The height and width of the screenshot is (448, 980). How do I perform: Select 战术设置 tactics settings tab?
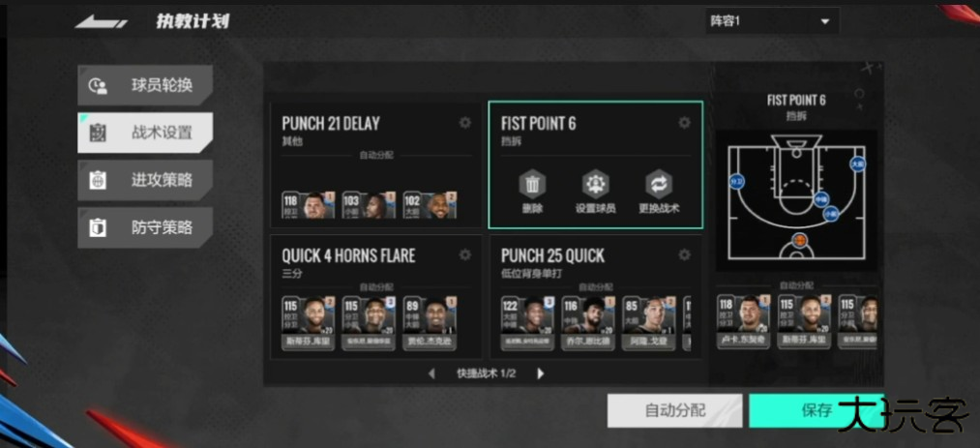pos(145,134)
